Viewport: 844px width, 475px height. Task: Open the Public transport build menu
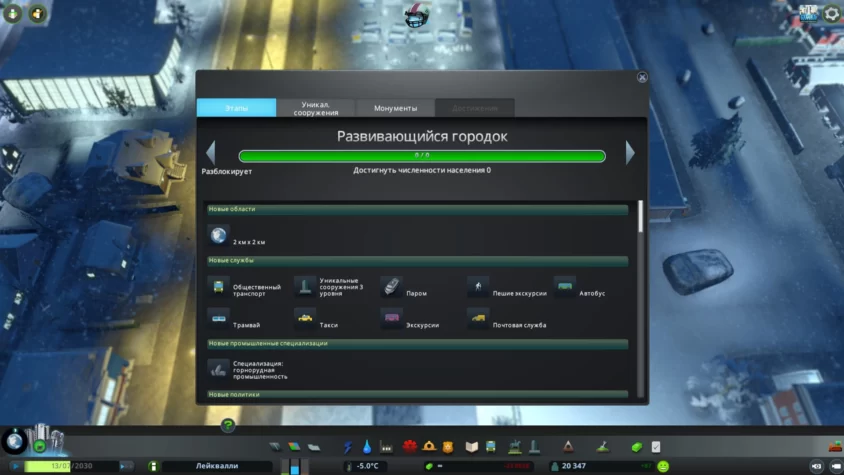(x=491, y=446)
